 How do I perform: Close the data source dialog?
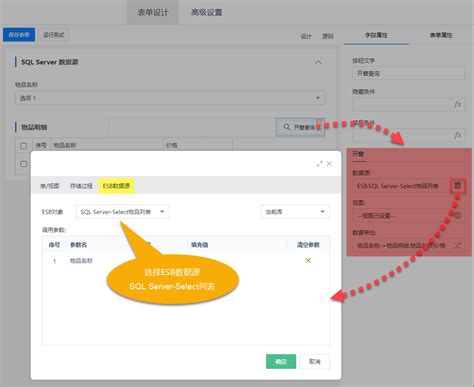pyautogui.click(x=329, y=164)
